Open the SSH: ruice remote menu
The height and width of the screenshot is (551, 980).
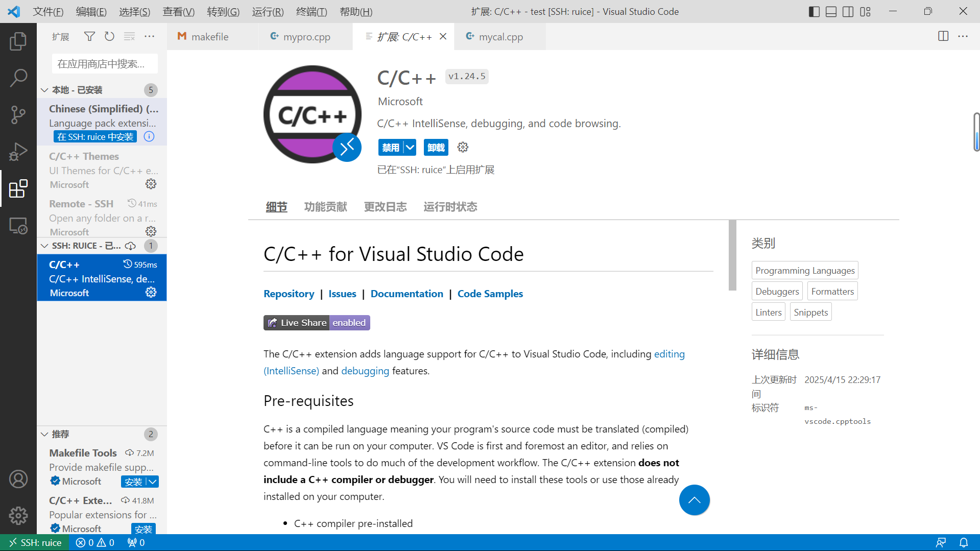coord(35,542)
